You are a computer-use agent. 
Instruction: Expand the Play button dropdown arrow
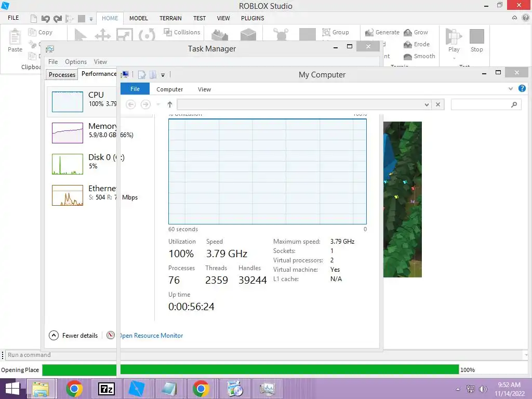pos(454,58)
